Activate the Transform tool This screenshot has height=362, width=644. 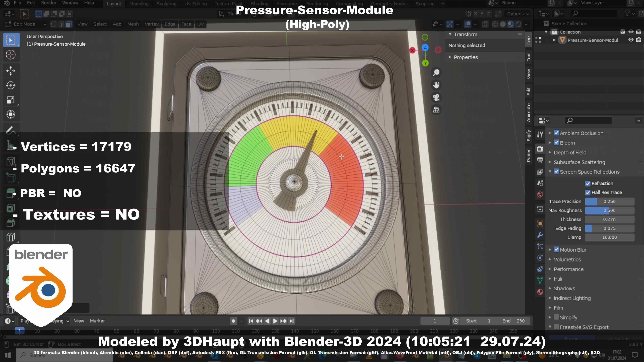11,114
